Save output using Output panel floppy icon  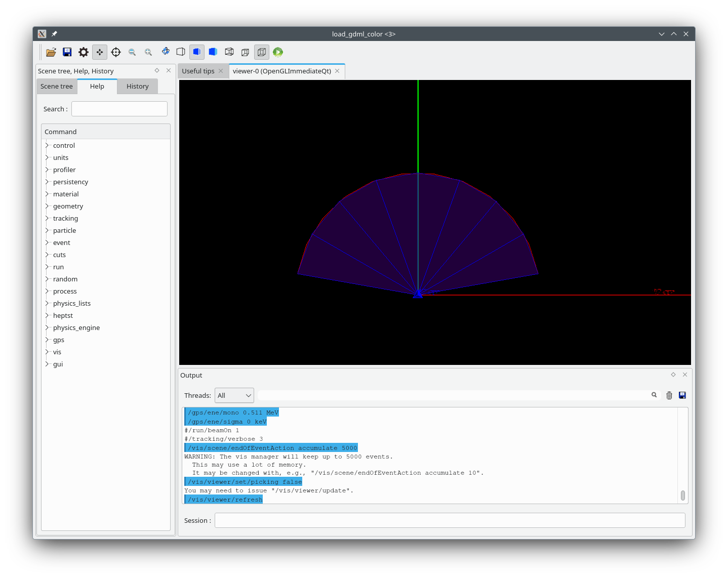(682, 395)
